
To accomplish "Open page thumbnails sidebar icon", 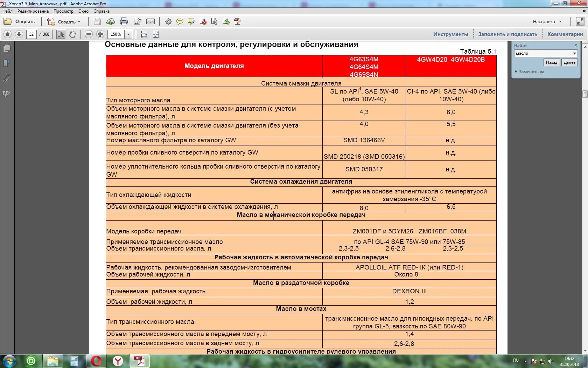I will point(7,48).
